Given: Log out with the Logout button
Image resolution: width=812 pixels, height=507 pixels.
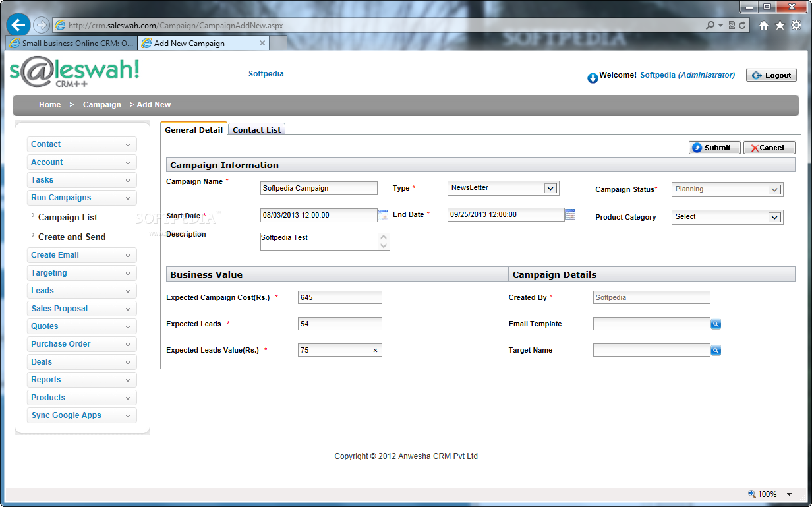Looking at the screenshot, I should point(771,75).
